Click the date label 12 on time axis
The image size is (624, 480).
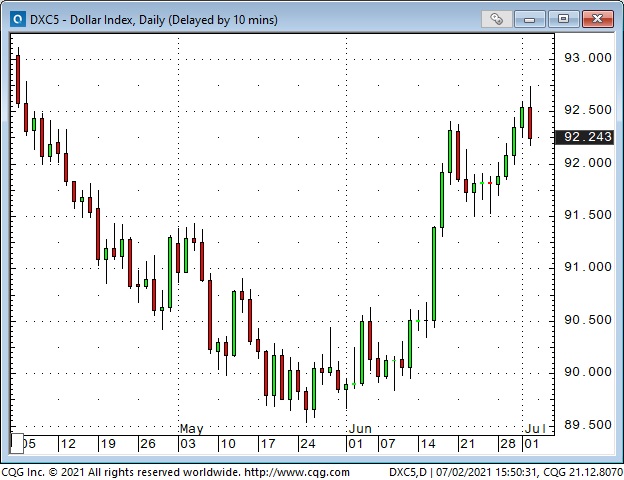coord(68,444)
